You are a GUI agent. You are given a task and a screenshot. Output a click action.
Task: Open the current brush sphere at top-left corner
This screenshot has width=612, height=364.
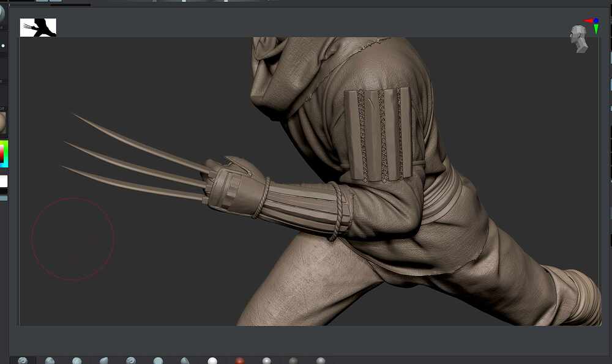pos(2,15)
